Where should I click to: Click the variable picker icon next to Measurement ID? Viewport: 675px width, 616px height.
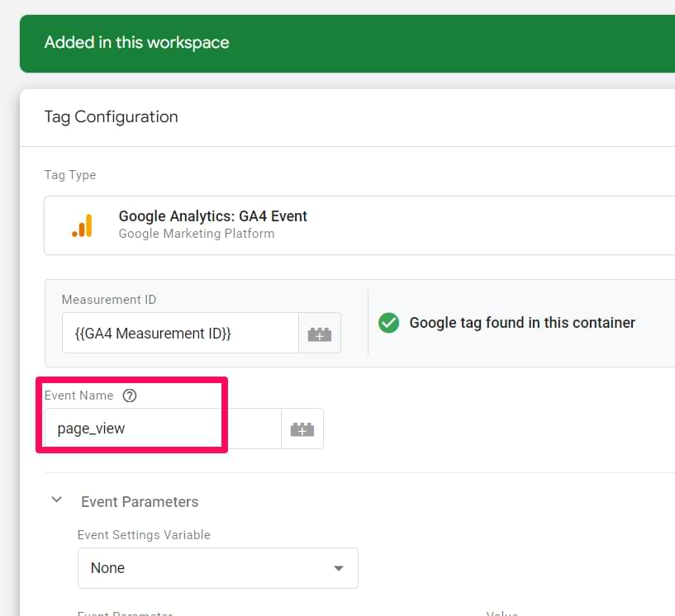320,334
